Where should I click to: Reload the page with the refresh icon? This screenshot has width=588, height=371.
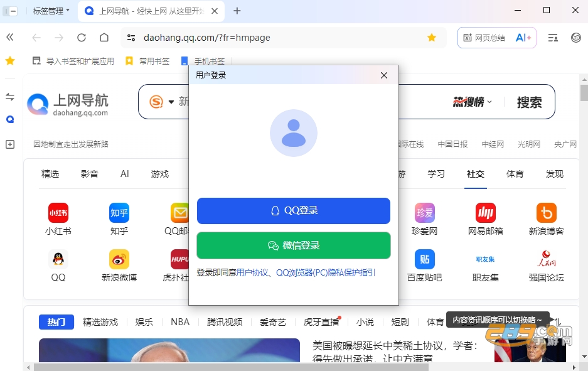[x=82, y=38]
